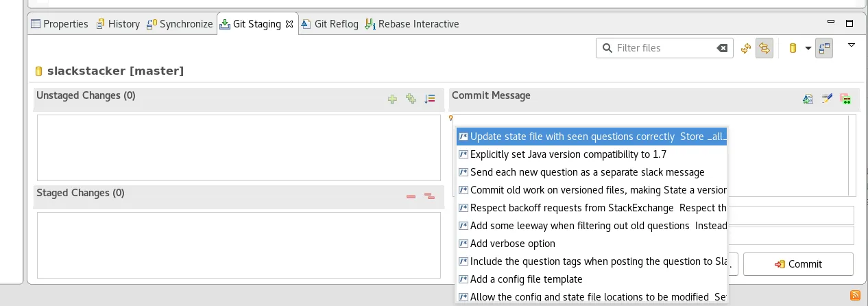Open the repository switch dropdown arrow
This screenshot has width=868, height=306.
pyautogui.click(x=808, y=48)
